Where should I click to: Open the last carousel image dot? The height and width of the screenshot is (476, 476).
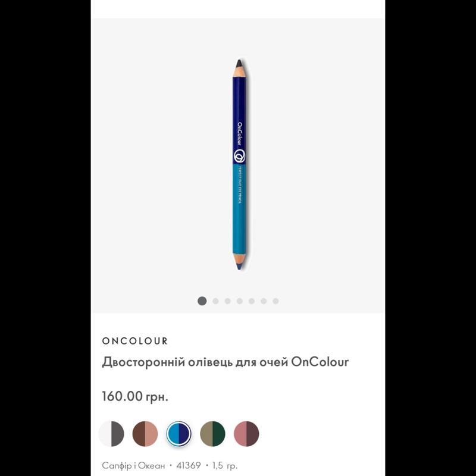[275, 301]
